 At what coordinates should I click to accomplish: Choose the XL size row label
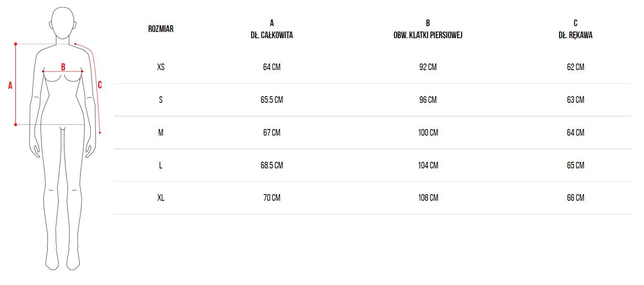pyautogui.click(x=161, y=198)
